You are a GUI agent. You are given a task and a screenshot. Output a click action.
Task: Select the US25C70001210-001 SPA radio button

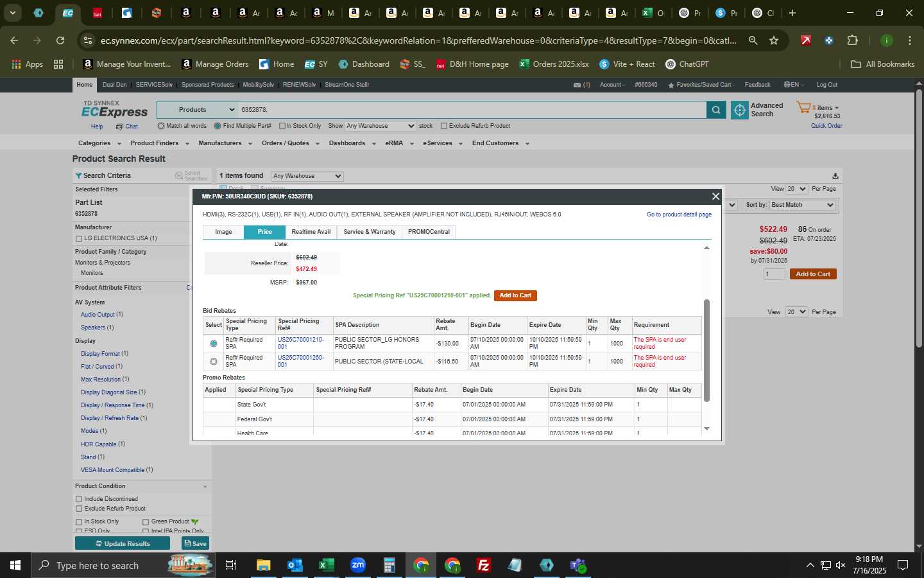(214, 344)
